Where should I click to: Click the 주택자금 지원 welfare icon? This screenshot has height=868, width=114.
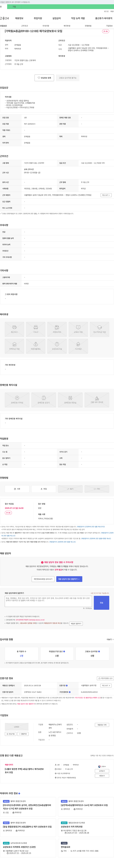14,346
